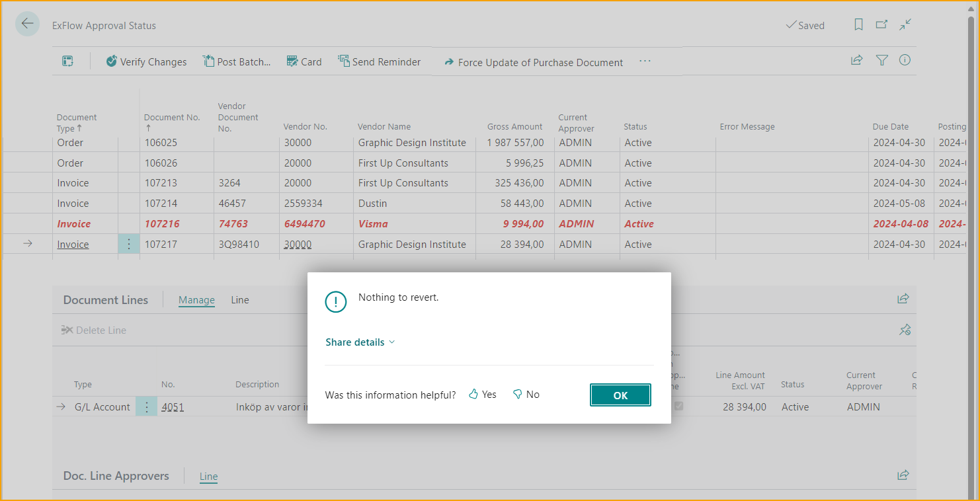
Task: Click Force Update of Purchase Document
Action: [x=533, y=62]
